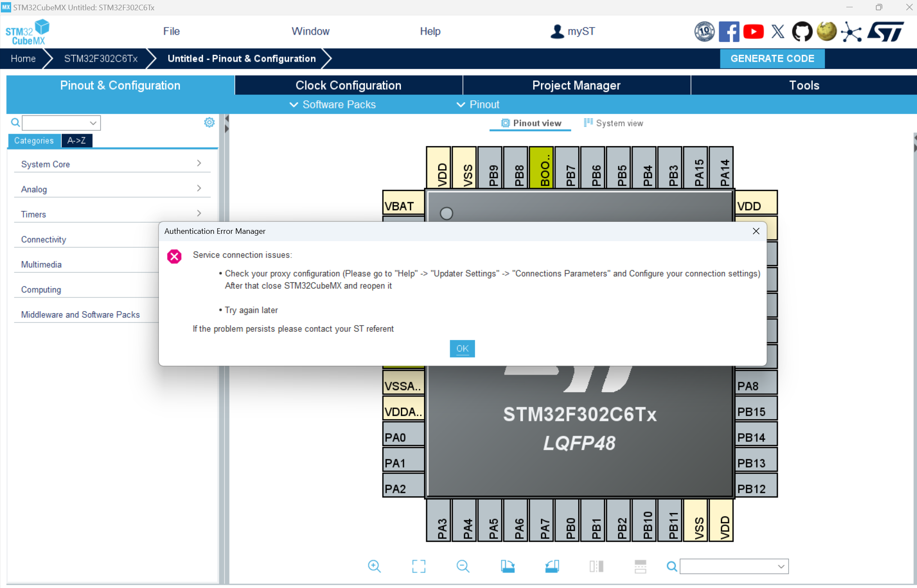Switch to System view mode
The height and width of the screenshot is (588, 917).
pos(613,123)
